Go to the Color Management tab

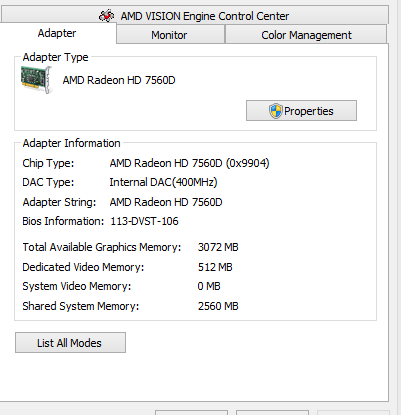tap(306, 35)
